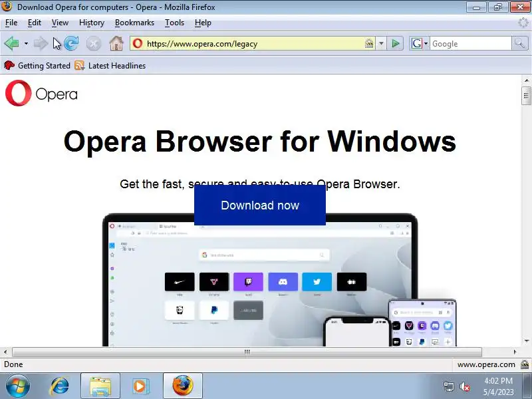The height and width of the screenshot is (399, 532).
Task: Open Windows Explorer from the taskbar
Action: click(100, 386)
